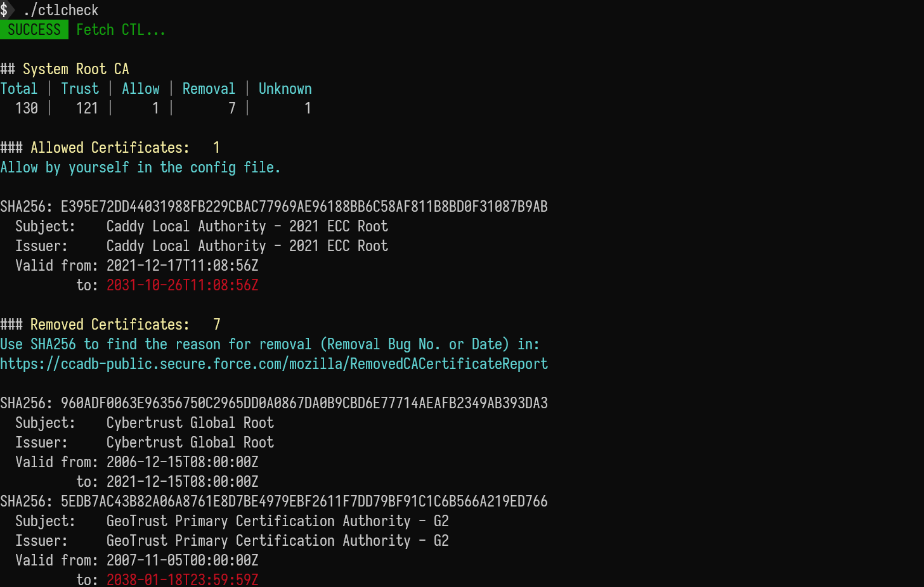Click the removal count 7 in table
Screen dimensions: 924x587
(x=232, y=108)
